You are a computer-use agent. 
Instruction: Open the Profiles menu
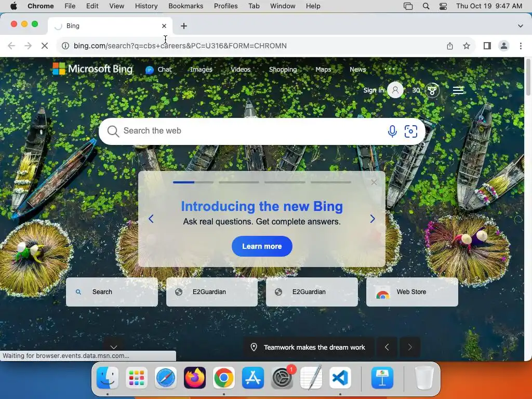pyautogui.click(x=225, y=6)
